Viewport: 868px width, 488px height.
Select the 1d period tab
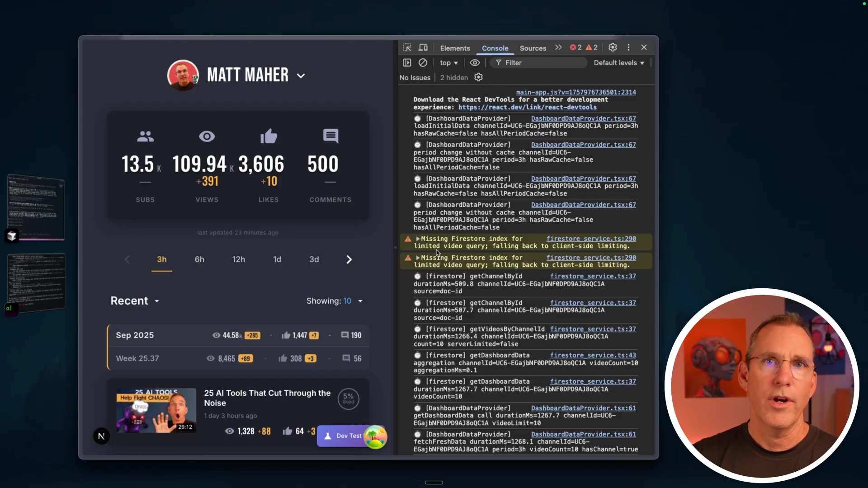[x=277, y=259]
